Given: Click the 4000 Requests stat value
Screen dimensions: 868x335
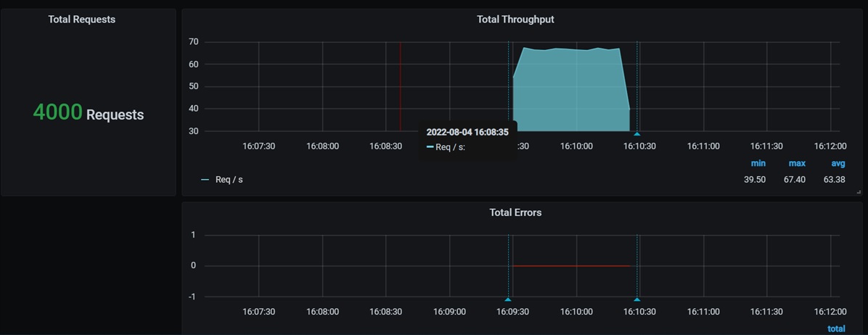Looking at the screenshot, I should [89, 112].
